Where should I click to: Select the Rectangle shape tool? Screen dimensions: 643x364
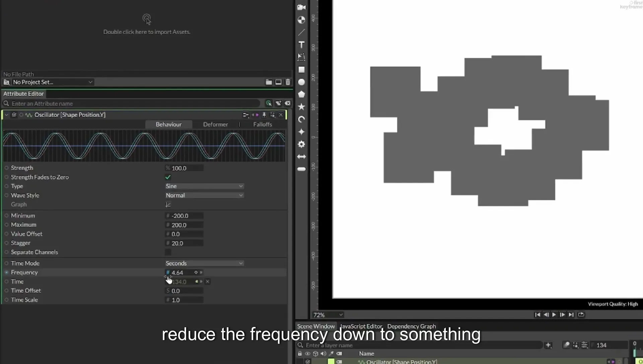(301, 70)
